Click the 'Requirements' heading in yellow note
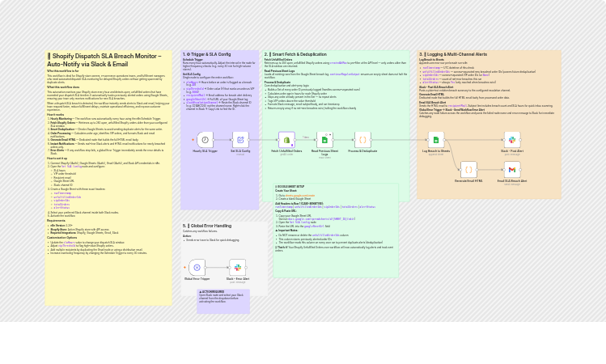The height and width of the screenshot is (364, 606). 56,221
